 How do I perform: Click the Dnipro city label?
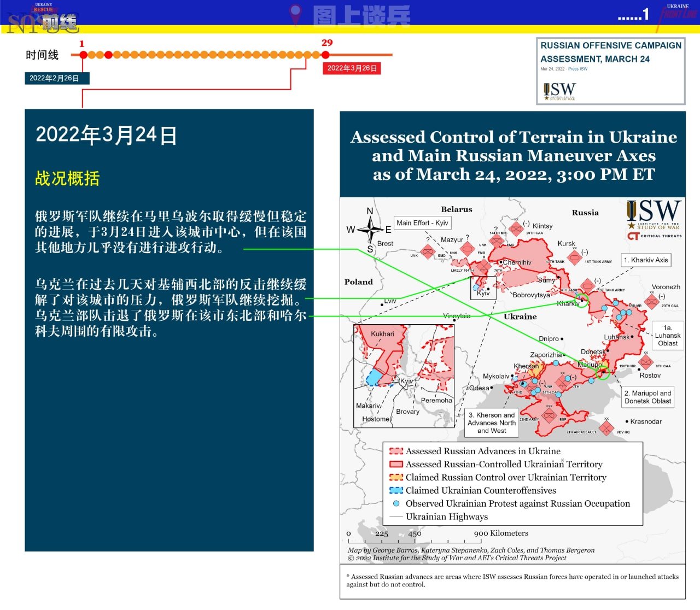point(549,339)
